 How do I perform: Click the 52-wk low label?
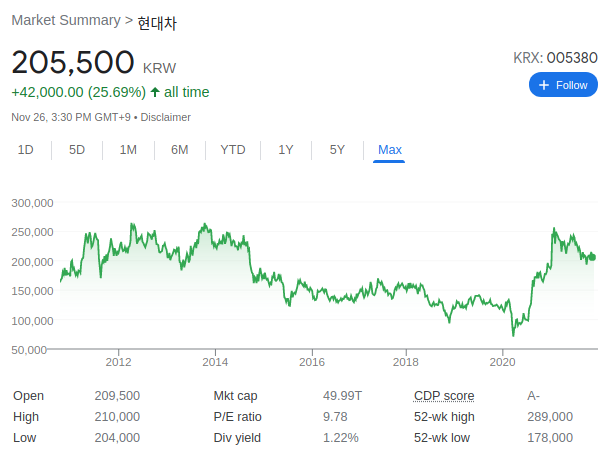coord(442,437)
